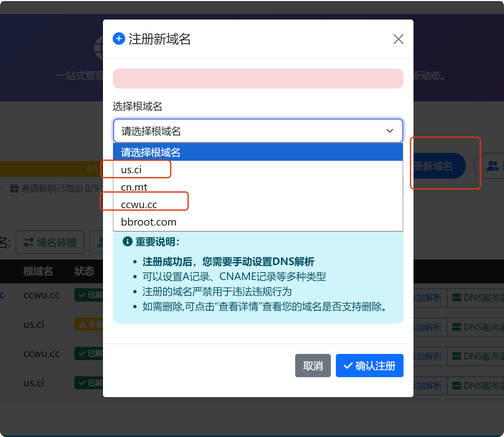Click the info icon beside 重要说明
This screenshot has height=437, width=504.
click(x=127, y=242)
